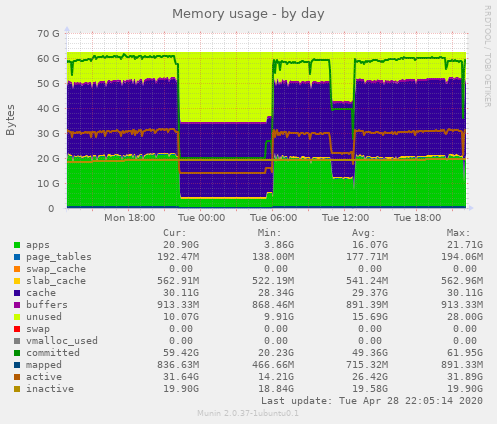Click the inactive average value 19.58G
Screen dimensions: 497x424
(370, 389)
